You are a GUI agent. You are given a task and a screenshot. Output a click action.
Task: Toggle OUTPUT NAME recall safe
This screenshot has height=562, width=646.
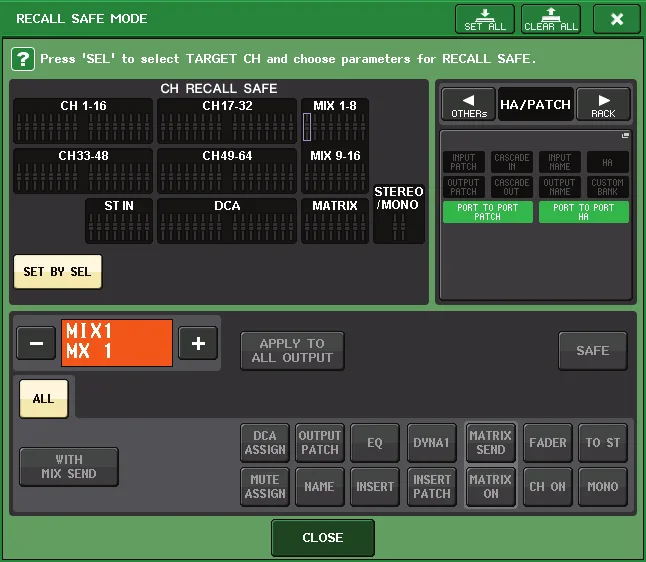(x=559, y=187)
